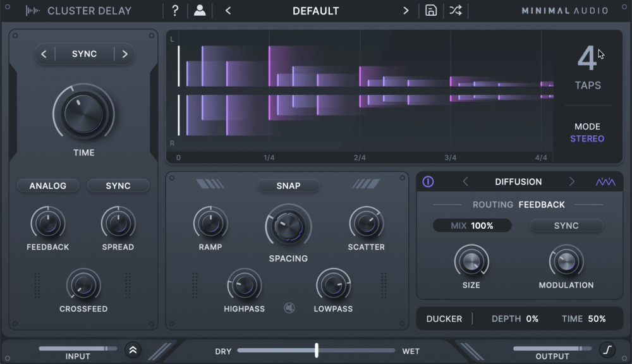
Task: Toggle the Diffusion SYNC button
Action: pyautogui.click(x=566, y=226)
